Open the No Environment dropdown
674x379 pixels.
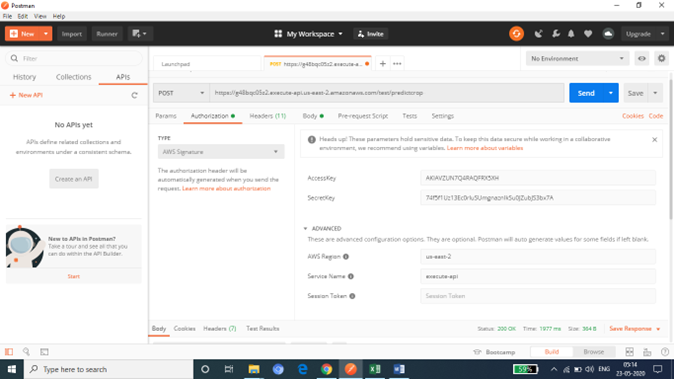click(577, 58)
